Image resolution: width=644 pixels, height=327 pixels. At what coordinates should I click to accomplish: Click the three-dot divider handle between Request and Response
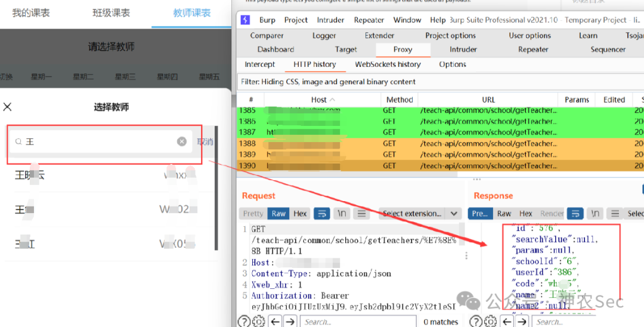[466, 256]
